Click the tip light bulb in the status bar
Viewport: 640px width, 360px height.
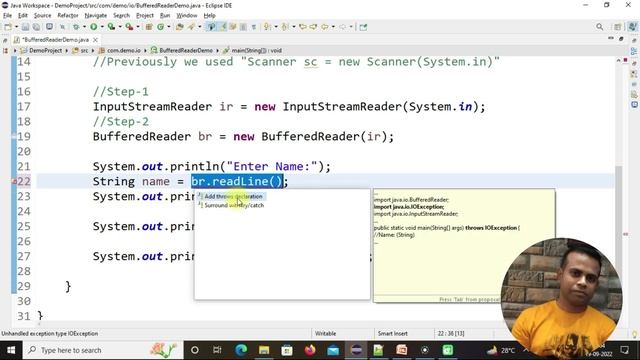click(x=634, y=334)
